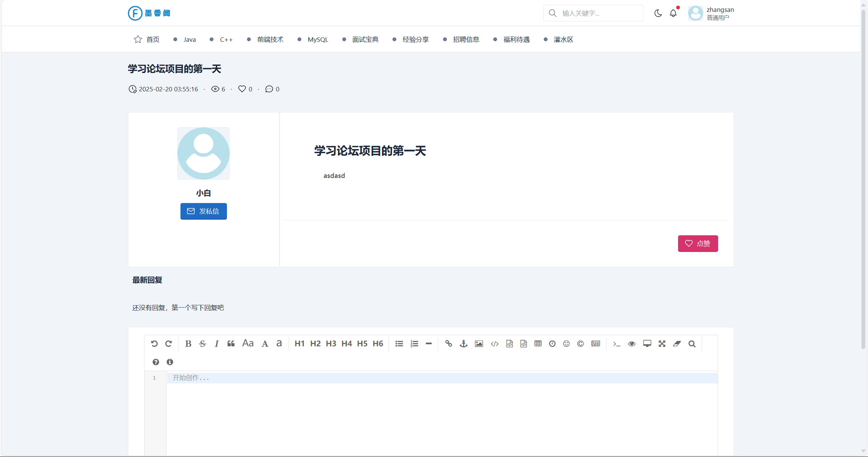Screen dimensions: 868x457
Task: Open the notification bell
Action: 673,13
